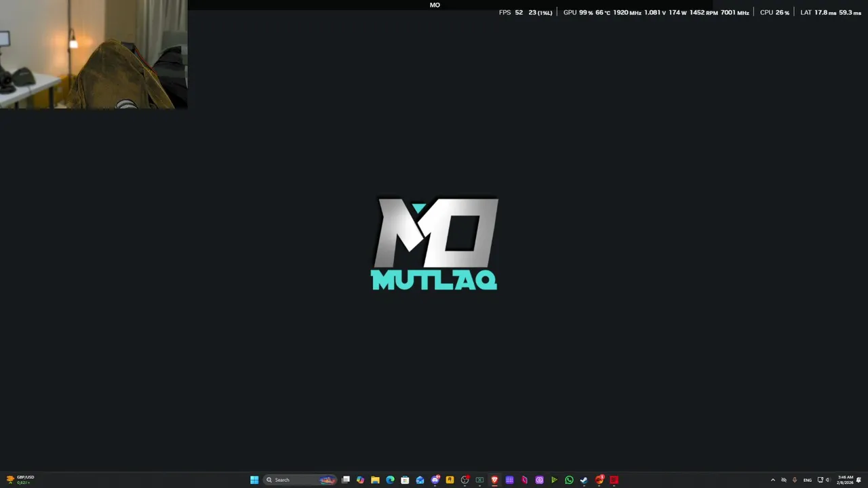
Task: Launch Microsoft Edge from the taskbar
Action: tap(390, 480)
